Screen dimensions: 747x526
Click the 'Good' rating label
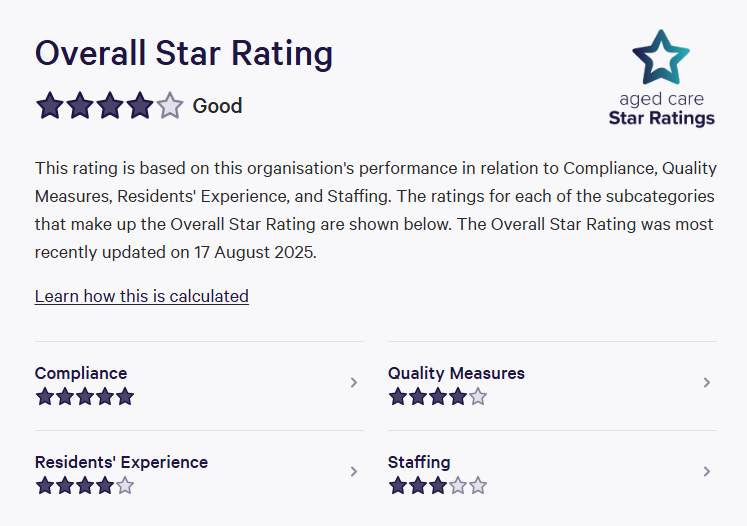point(217,106)
